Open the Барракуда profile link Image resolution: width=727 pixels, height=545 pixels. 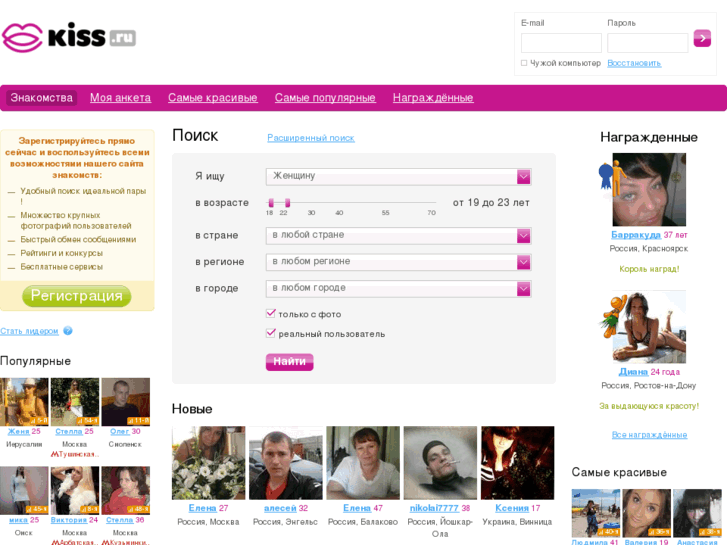point(636,235)
